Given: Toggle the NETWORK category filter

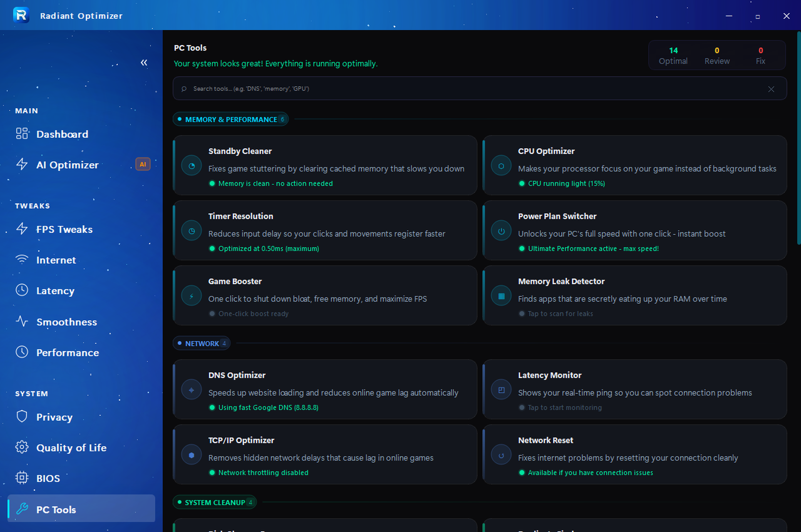Looking at the screenshot, I should [202, 343].
